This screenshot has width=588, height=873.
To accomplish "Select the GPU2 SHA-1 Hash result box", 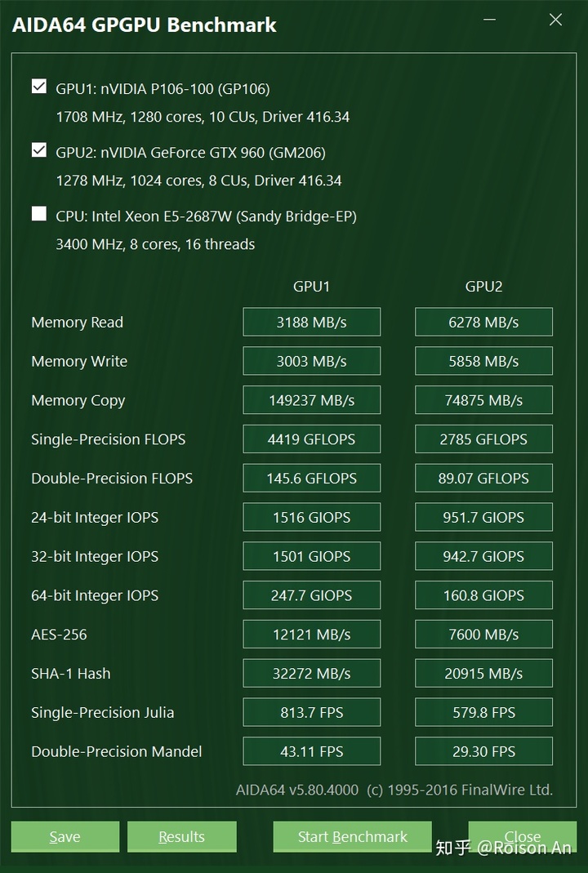I will tap(483, 674).
